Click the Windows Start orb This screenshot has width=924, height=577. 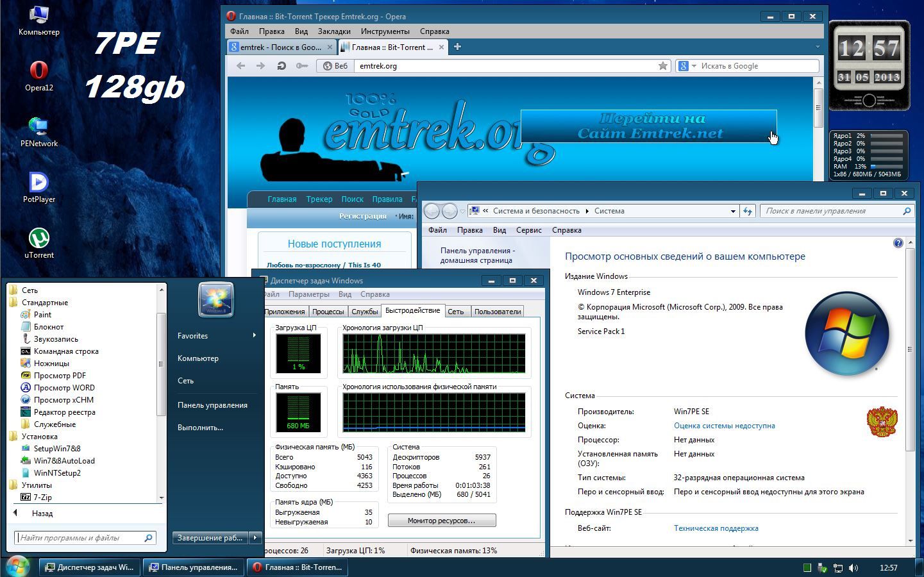click(x=17, y=567)
